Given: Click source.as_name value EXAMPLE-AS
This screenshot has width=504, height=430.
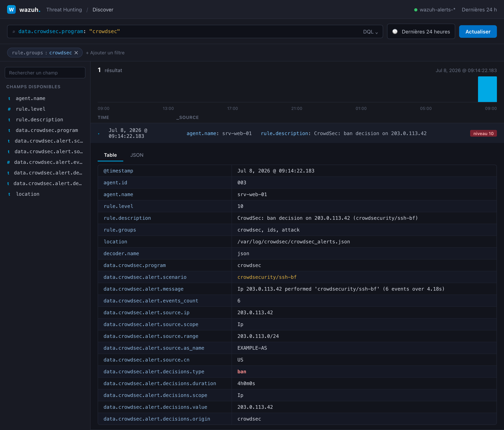Looking at the screenshot, I should [252, 348].
